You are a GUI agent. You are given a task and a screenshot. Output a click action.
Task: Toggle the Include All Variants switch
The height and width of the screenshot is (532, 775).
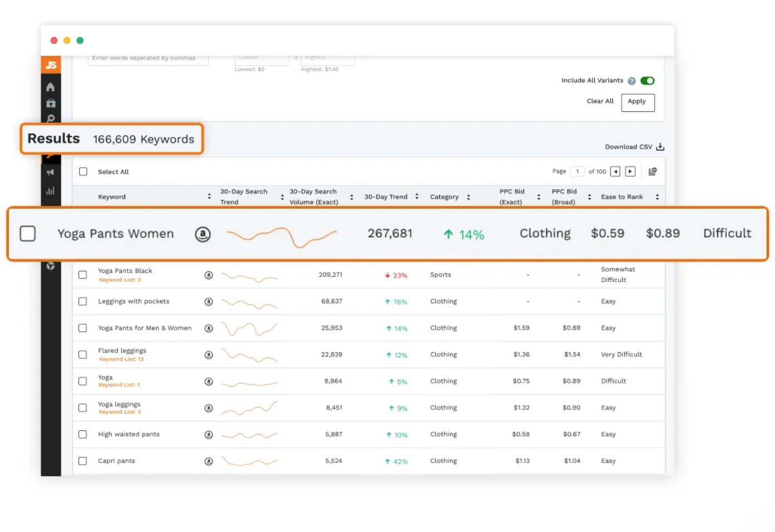pos(647,81)
